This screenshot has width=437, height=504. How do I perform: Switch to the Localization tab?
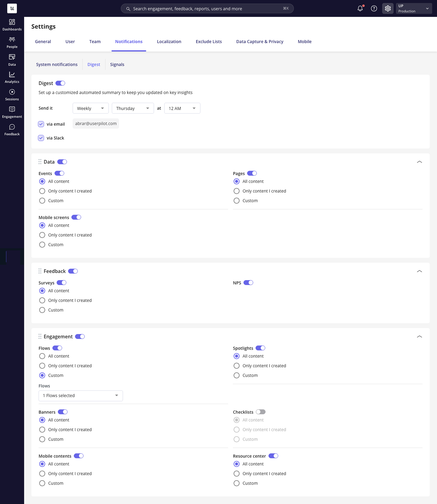coord(169,41)
